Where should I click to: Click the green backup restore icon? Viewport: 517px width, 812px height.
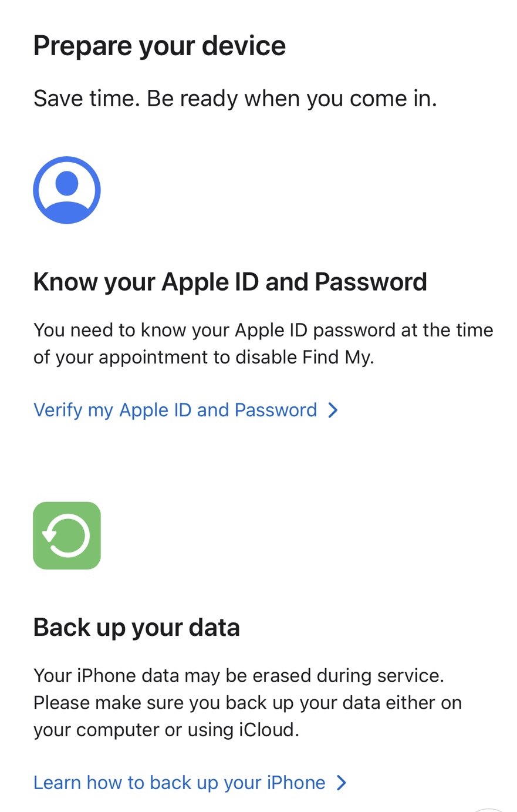(x=67, y=535)
